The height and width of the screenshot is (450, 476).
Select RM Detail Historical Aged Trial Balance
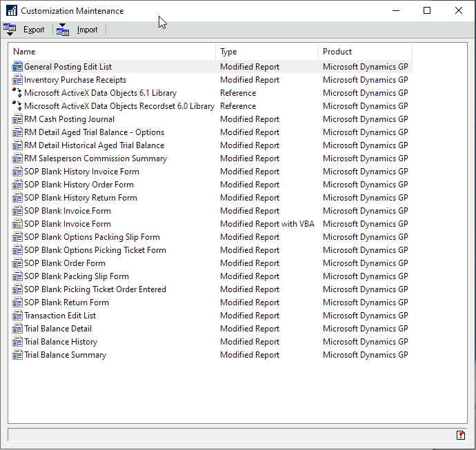[x=94, y=145]
